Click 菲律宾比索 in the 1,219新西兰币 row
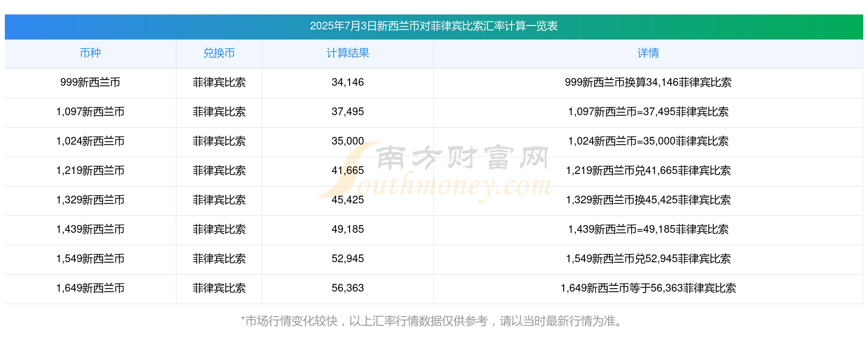This screenshot has height=347, width=868. point(219,171)
